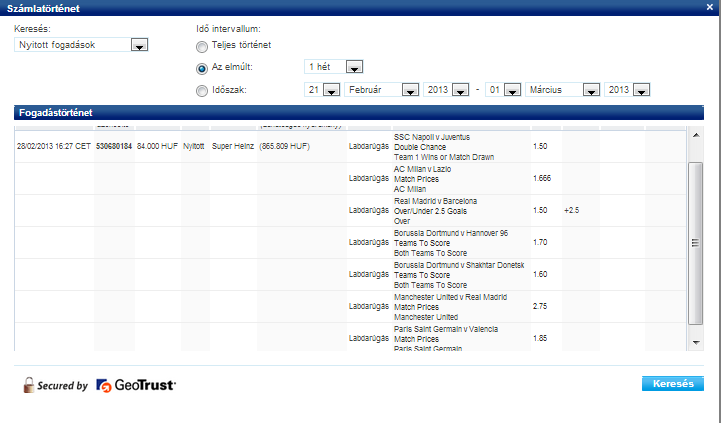The width and height of the screenshot is (721, 423).
Task: Click Real Madrid v Barcelona match
Action: tap(435, 201)
